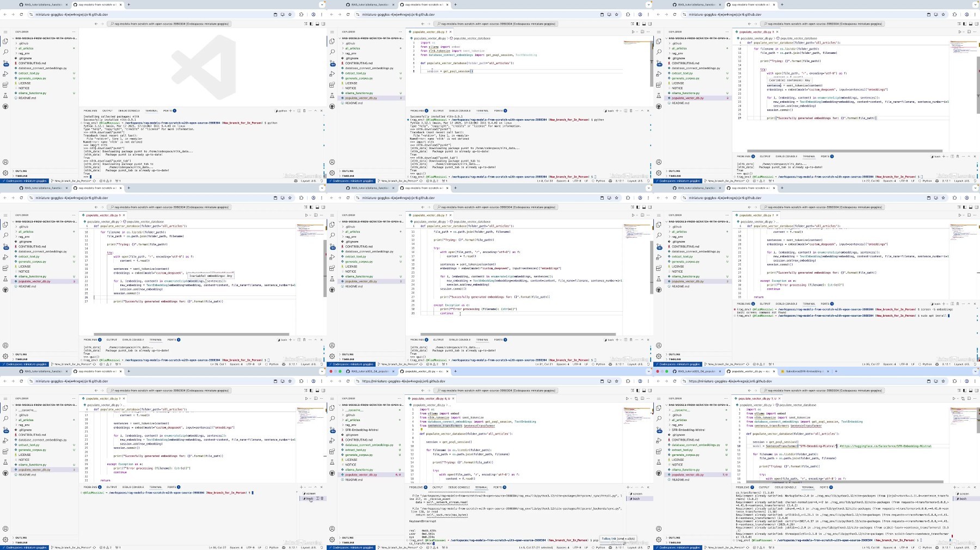Image resolution: width=980 pixels, height=550 pixels.
Task: Open Accounts icon in the VS Code logo window
Action: coord(5,162)
